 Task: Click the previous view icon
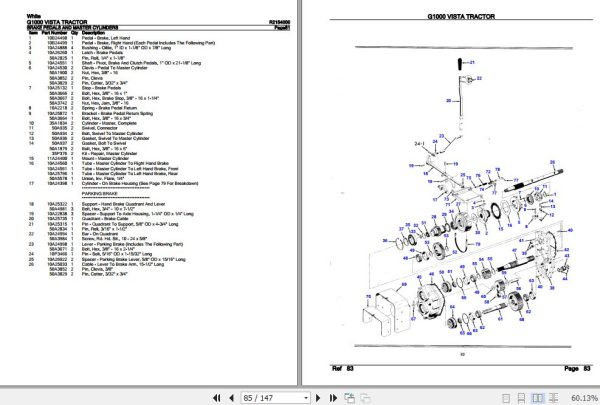(x=349, y=398)
